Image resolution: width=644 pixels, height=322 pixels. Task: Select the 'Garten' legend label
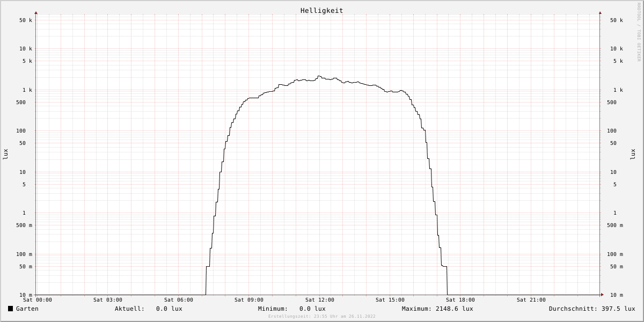pos(27,309)
